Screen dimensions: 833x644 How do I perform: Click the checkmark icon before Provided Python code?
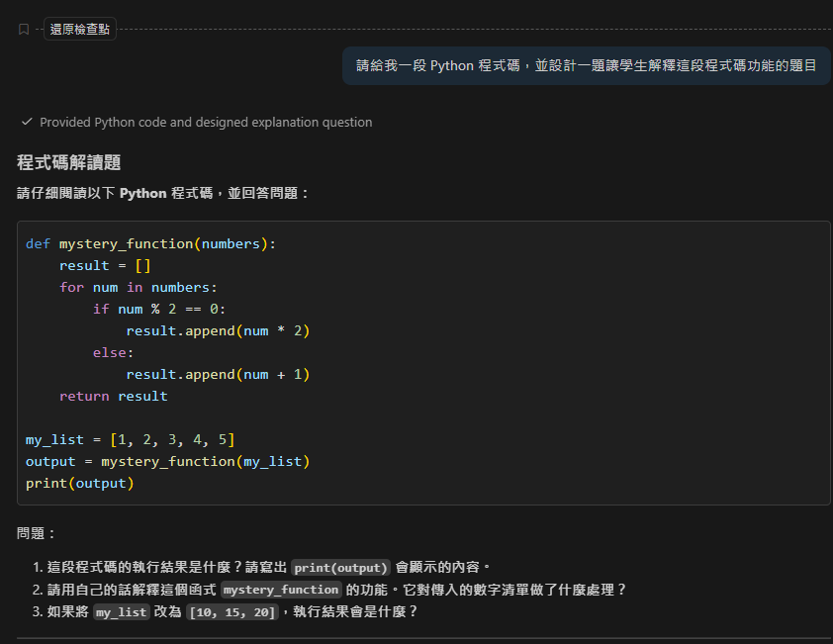click(x=27, y=123)
